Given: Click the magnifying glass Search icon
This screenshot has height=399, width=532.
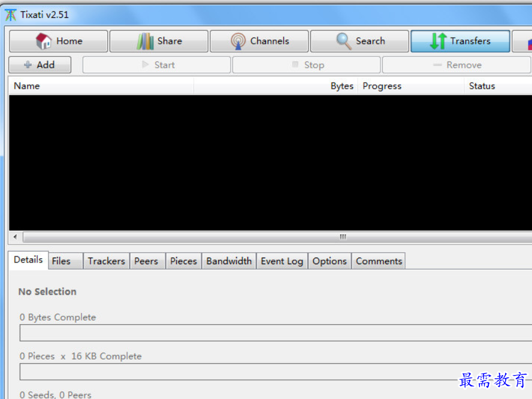Looking at the screenshot, I should [344, 41].
